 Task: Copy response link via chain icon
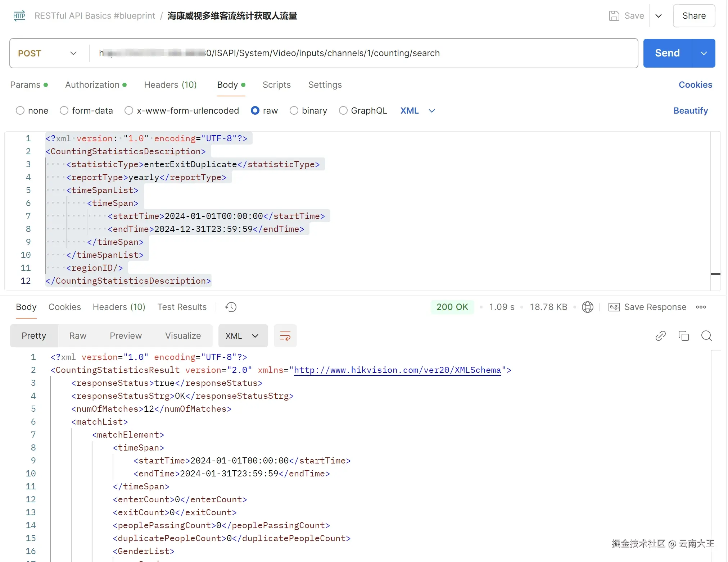660,336
